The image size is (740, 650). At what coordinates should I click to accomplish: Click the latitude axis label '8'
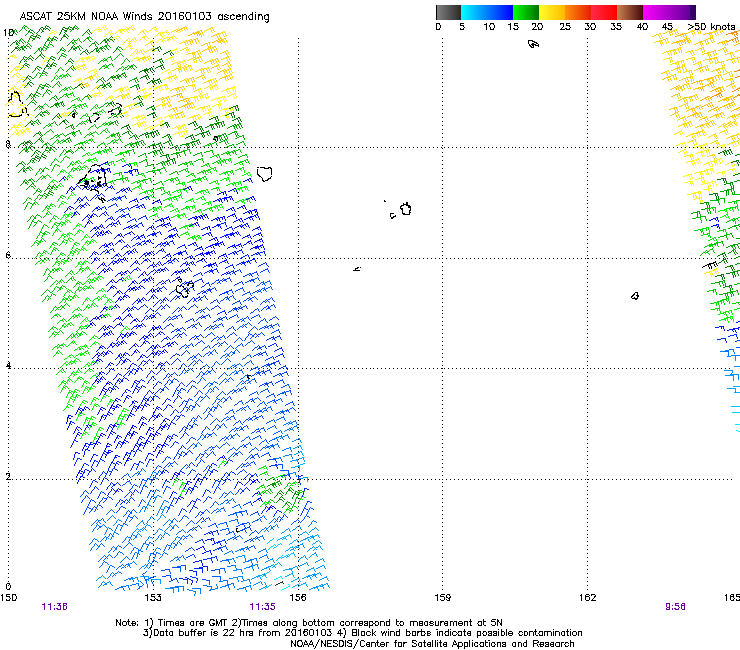pos(8,144)
